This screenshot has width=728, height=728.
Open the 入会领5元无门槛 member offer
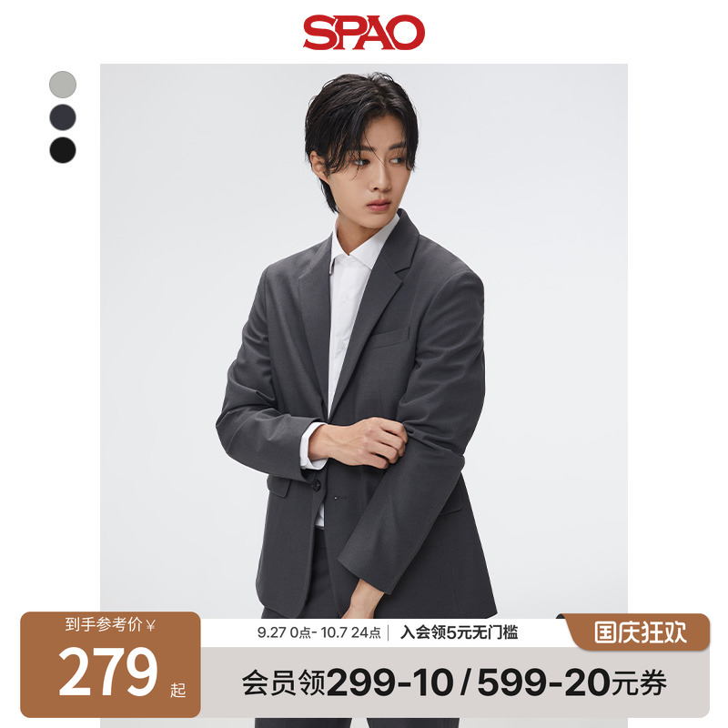[459, 632]
